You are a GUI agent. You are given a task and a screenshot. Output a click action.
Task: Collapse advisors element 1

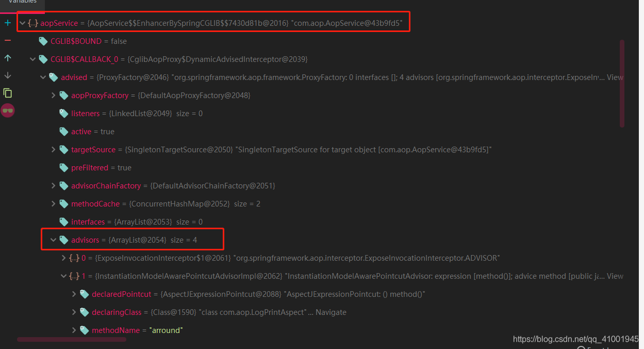pos(64,276)
